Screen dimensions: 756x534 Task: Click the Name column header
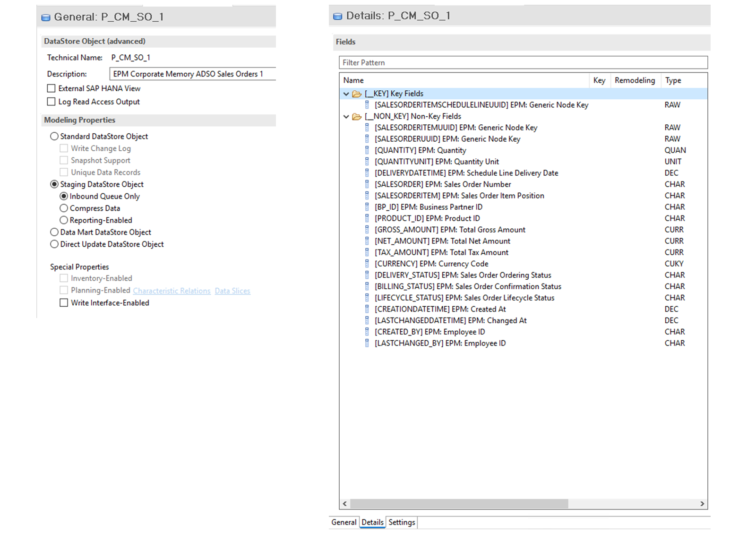click(464, 80)
